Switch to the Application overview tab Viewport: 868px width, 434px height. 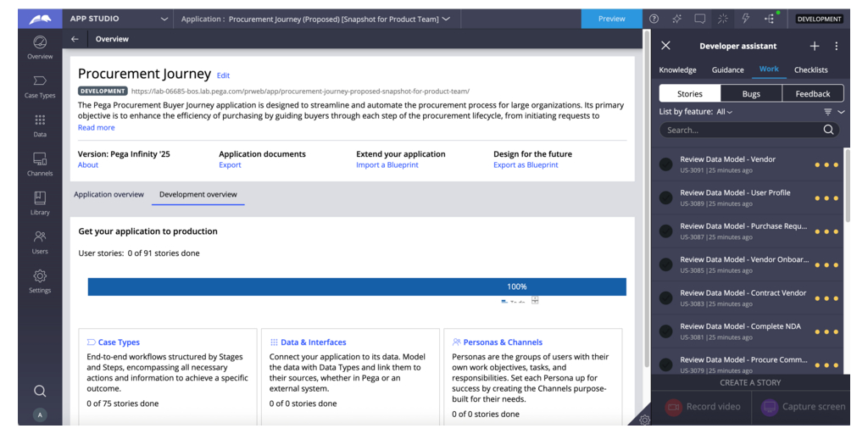tap(108, 194)
